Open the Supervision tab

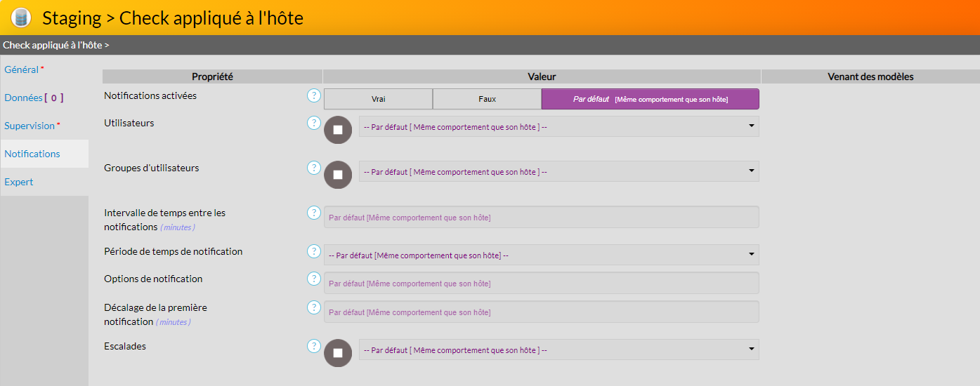(x=30, y=126)
